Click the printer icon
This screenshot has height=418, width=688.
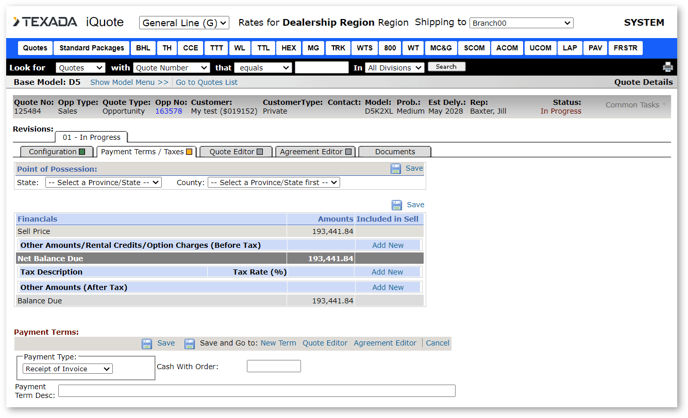pos(668,67)
